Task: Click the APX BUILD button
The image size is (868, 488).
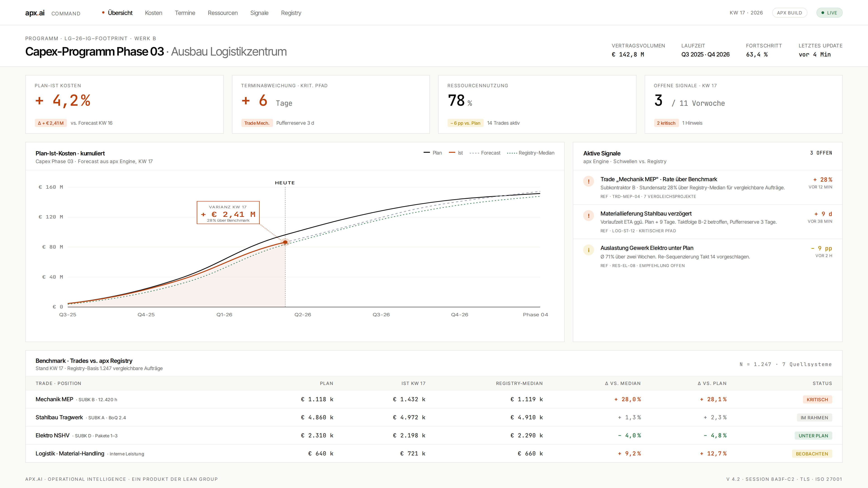Action: click(x=789, y=13)
